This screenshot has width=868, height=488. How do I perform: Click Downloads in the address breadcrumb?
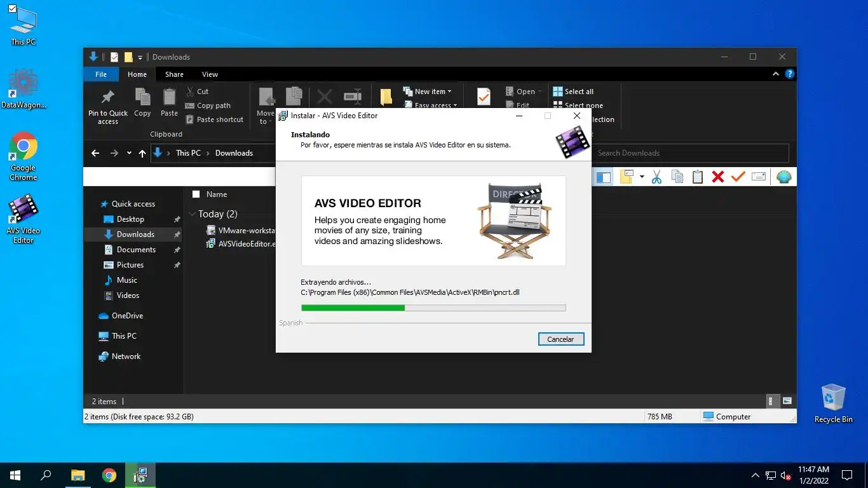(234, 153)
